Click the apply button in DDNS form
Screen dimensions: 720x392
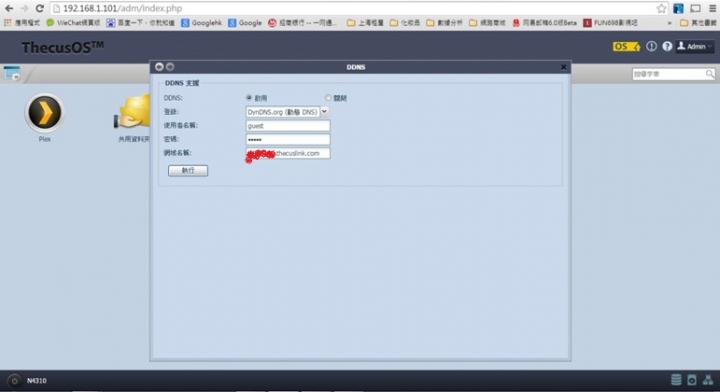[188, 170]
